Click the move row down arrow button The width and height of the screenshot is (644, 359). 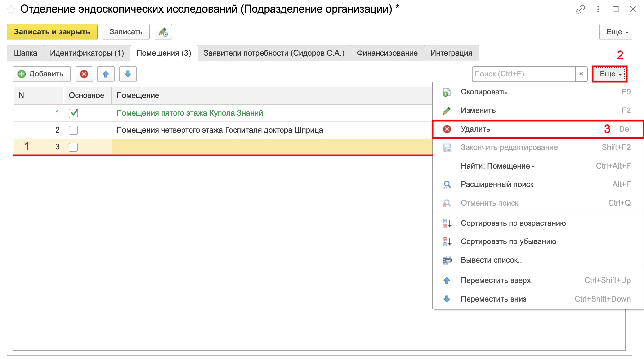pyautogui.click(x=128, y=74)
